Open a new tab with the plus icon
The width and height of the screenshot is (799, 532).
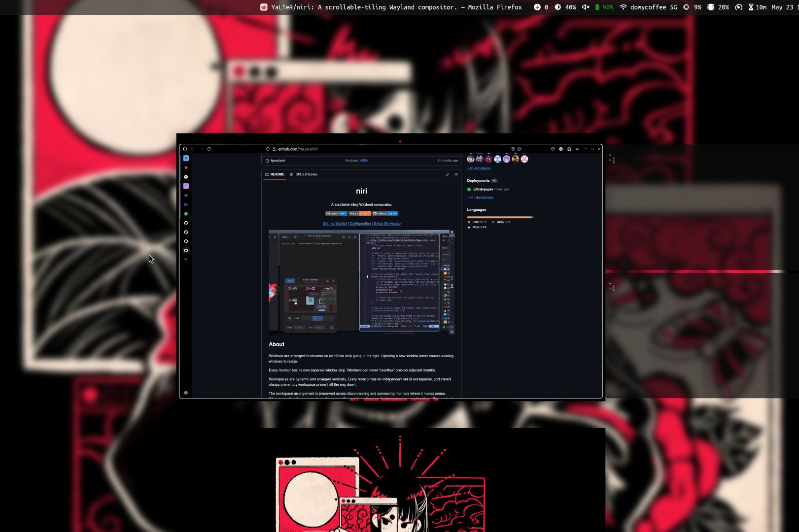pos(186,259)
